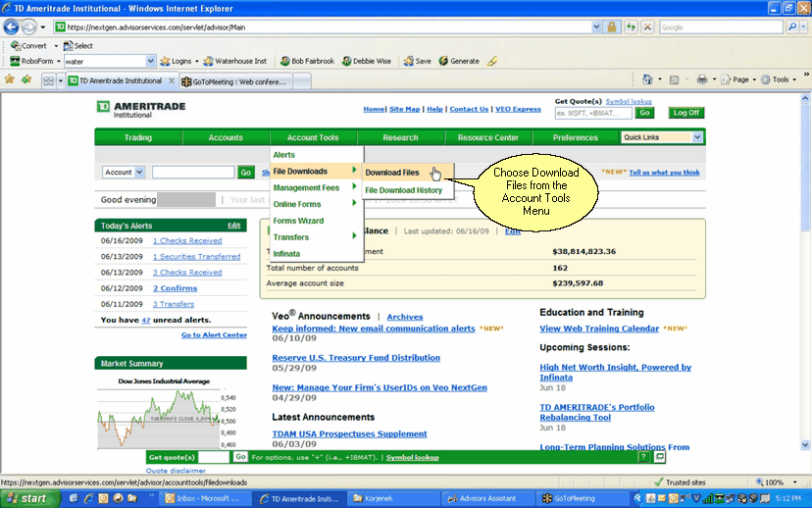Open the Go to Alert Center link
This screenshot has width=812, height=508.
click(x=214, y=335)
